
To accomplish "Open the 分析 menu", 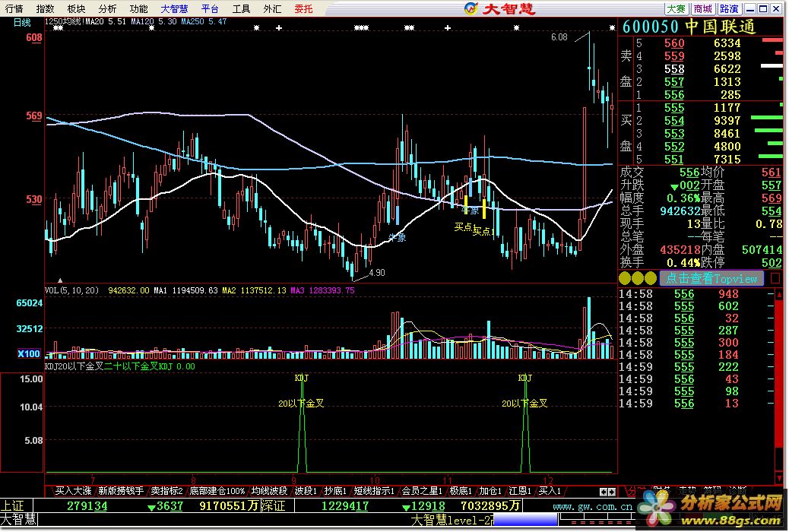I will (107, 8).
